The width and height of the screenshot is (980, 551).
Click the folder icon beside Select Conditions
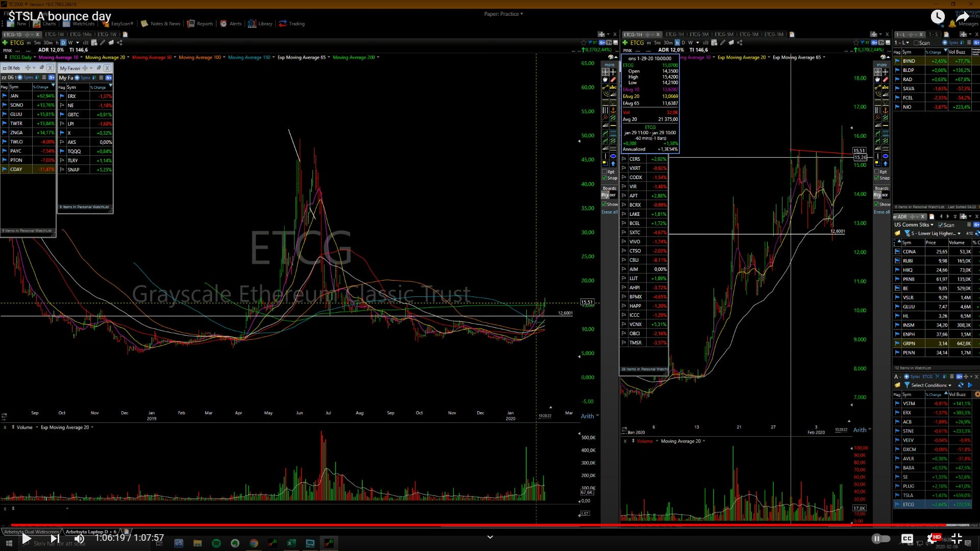pos(897,385)
